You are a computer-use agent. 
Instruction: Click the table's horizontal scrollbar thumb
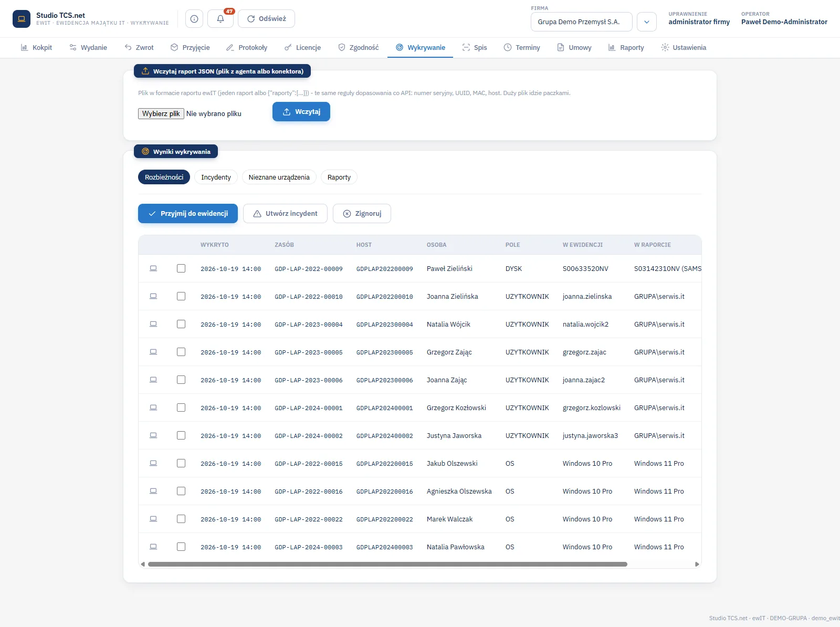[x=387, y=565]
